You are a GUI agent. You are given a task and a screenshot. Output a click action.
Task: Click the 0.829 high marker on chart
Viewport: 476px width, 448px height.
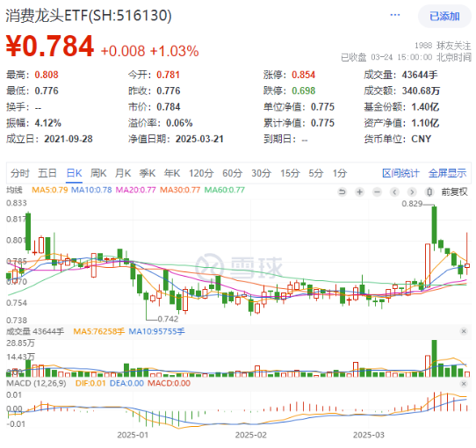tap(412, 204)
